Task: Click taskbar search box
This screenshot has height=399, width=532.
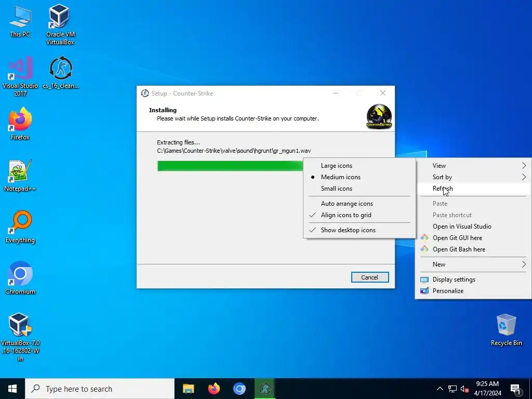Action: (100, 389)
